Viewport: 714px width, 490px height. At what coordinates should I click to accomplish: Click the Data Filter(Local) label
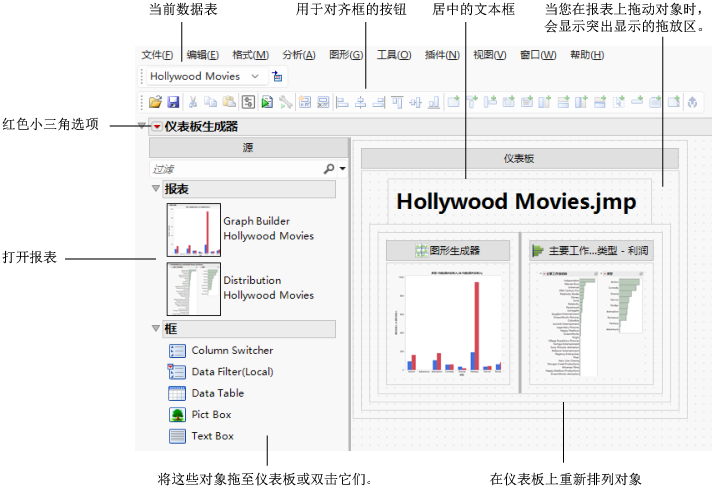pyautogui.click(x=233, y=372)
